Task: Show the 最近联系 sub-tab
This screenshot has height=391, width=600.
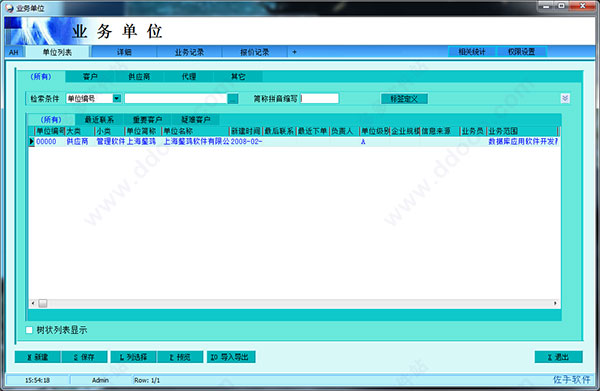Action: click(x=99, y=120)
